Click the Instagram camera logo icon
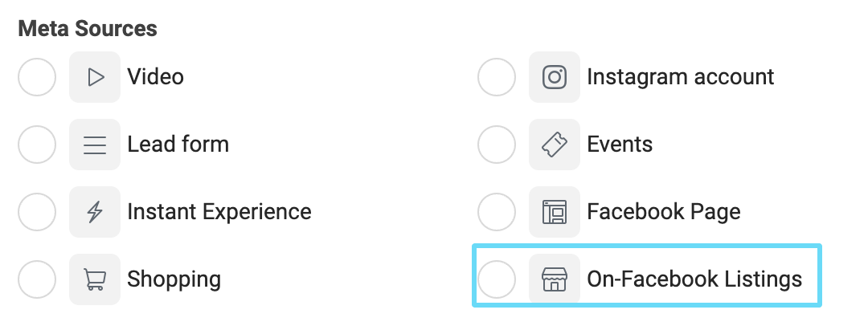The height and width of the screenshot is (326, 868). click(554, 77)
